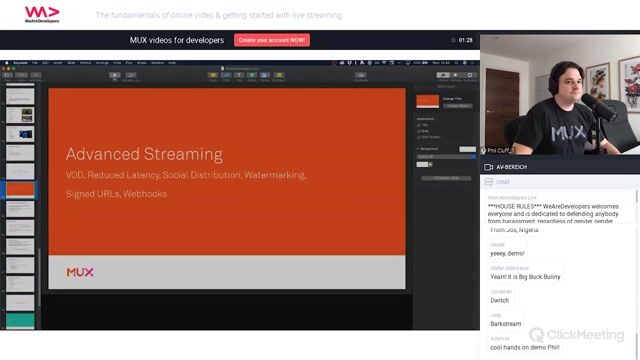Click the orange slide layout thumbnail in inspector

point(427,101)
